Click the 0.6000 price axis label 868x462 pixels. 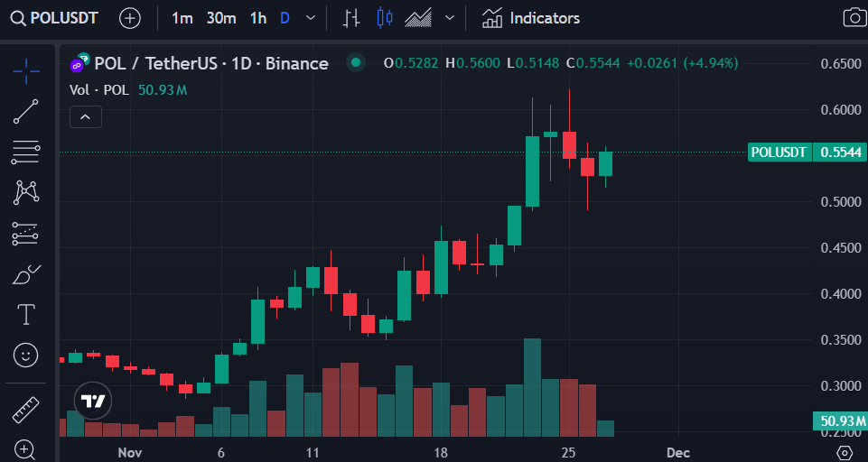(841, 109)
